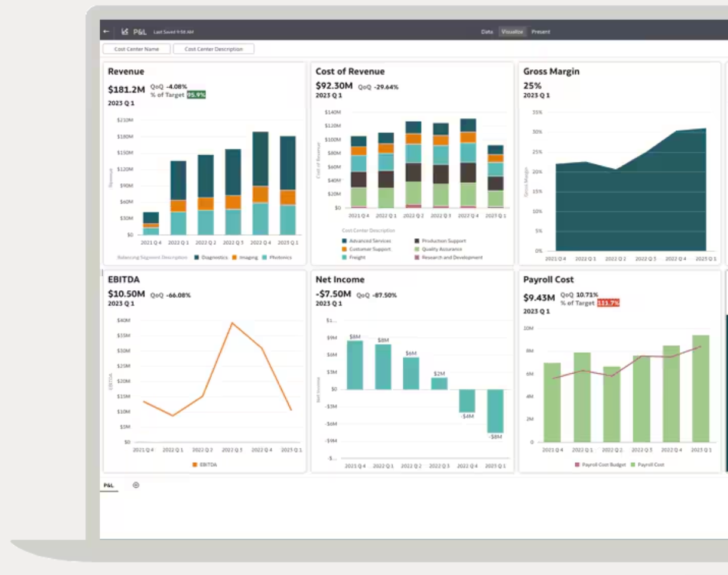Click the Imaging legend color swatch

pyautogui.click(x=235, y=257)
